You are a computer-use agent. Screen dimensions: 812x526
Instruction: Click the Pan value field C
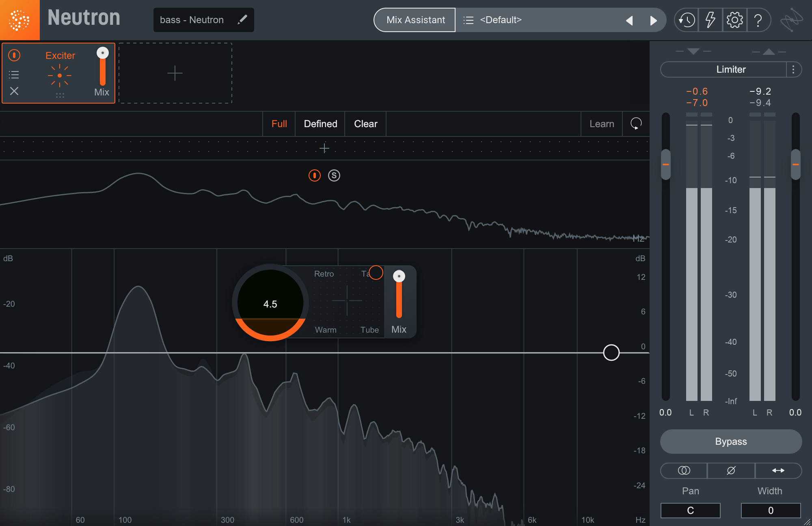(x=690, y=511)
